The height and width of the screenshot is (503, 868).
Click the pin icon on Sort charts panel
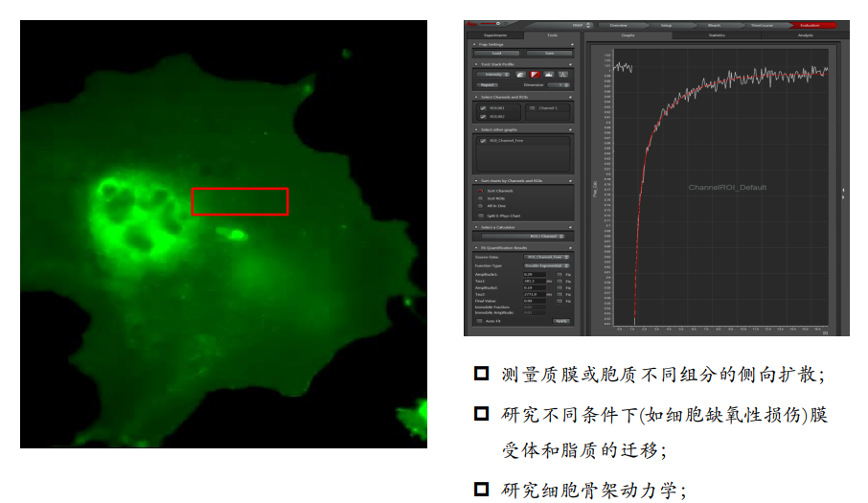click(570, 181)
